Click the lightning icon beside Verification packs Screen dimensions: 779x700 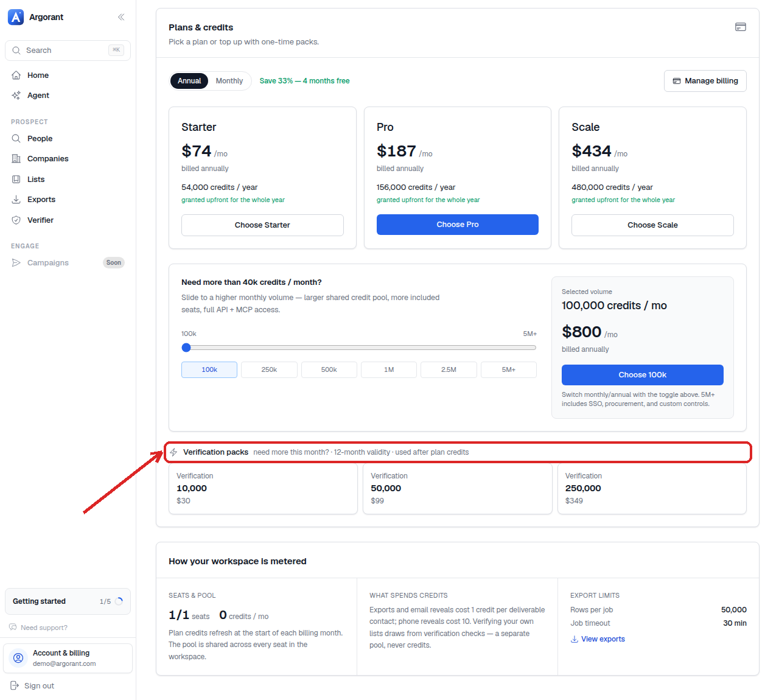click(174, 452)
